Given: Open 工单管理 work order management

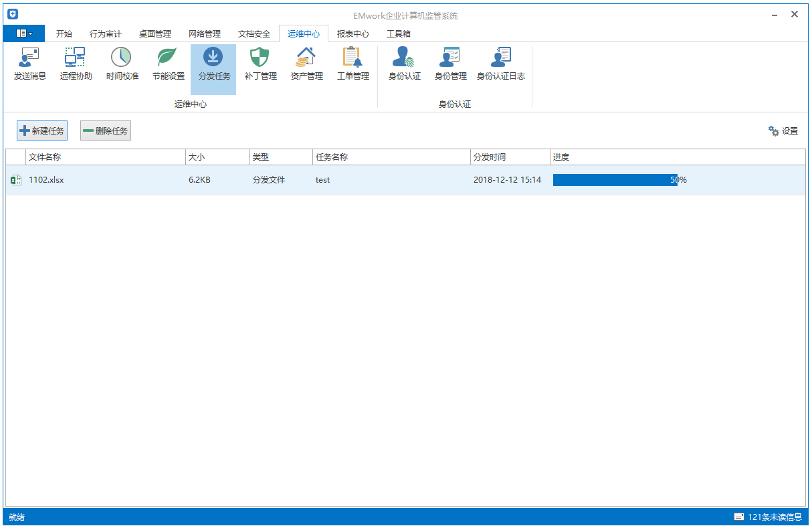Looking at the screenshot, I should (x=352, y=64).
